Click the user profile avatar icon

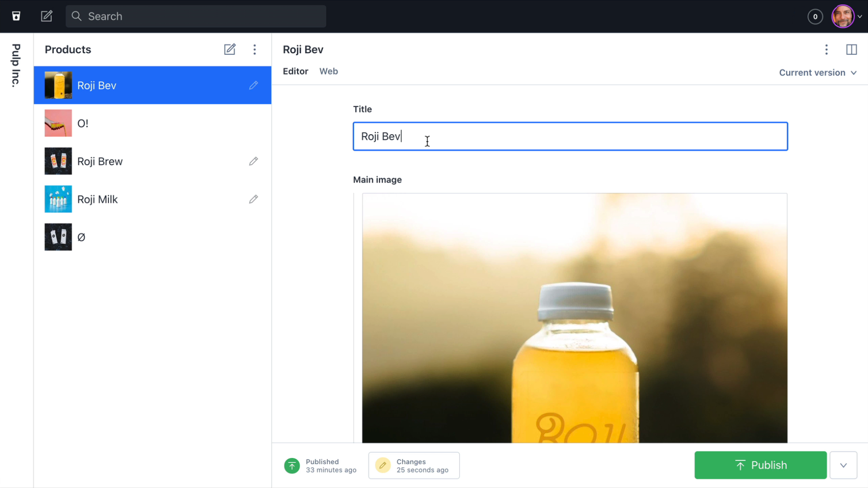pyautogui.click(x=843, y=16)
